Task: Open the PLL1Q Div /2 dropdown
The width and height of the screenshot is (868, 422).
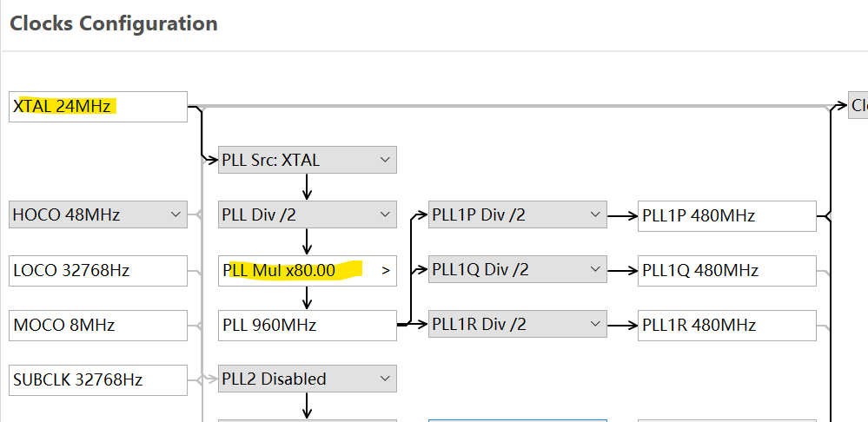Action: pos(518,269)
